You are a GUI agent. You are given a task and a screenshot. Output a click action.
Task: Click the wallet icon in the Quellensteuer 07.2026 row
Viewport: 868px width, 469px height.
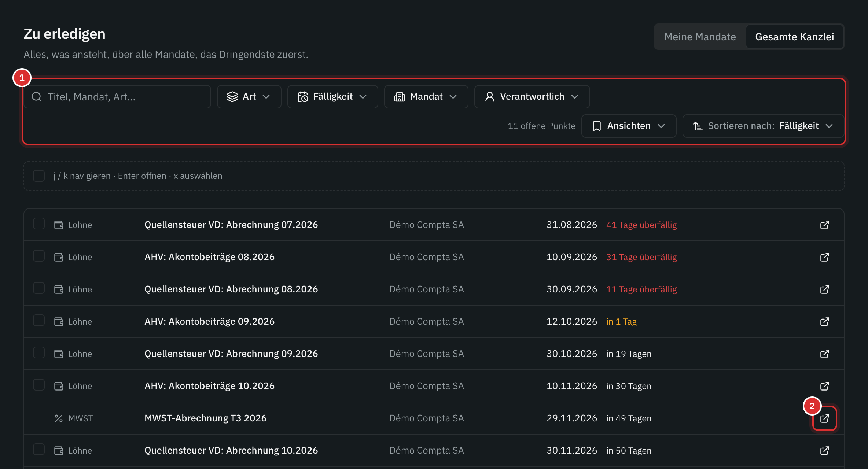59,225
